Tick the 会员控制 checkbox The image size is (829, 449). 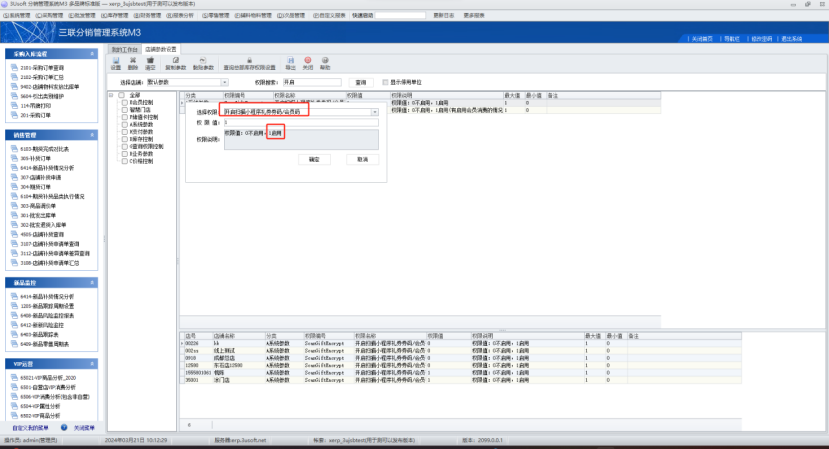[125, 103]
